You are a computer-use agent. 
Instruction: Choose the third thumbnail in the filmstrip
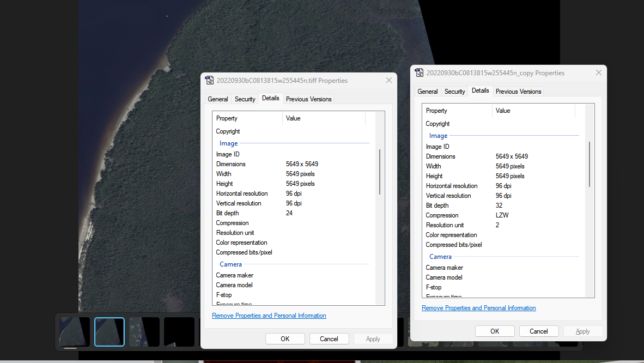[x=144, y=332]
